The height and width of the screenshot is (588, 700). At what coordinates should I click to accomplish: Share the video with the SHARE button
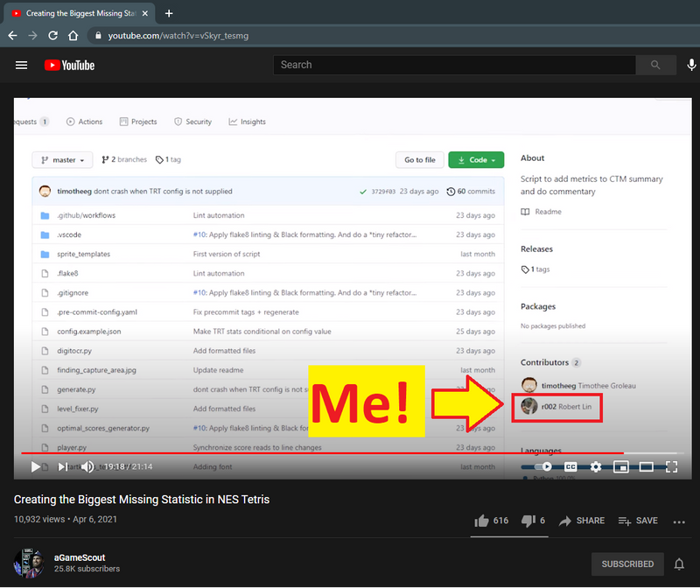(582, 521)
